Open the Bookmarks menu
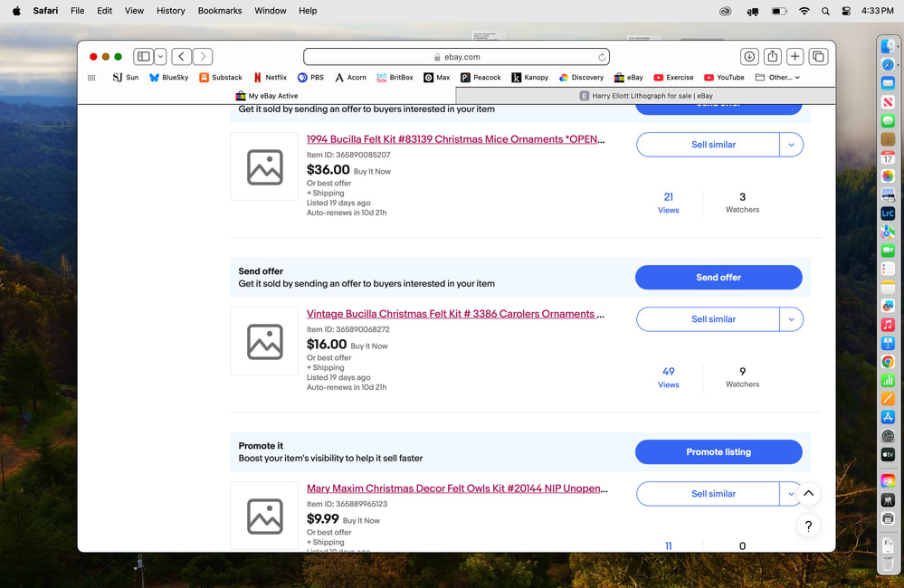904x588 pixels. coord(220,11)
